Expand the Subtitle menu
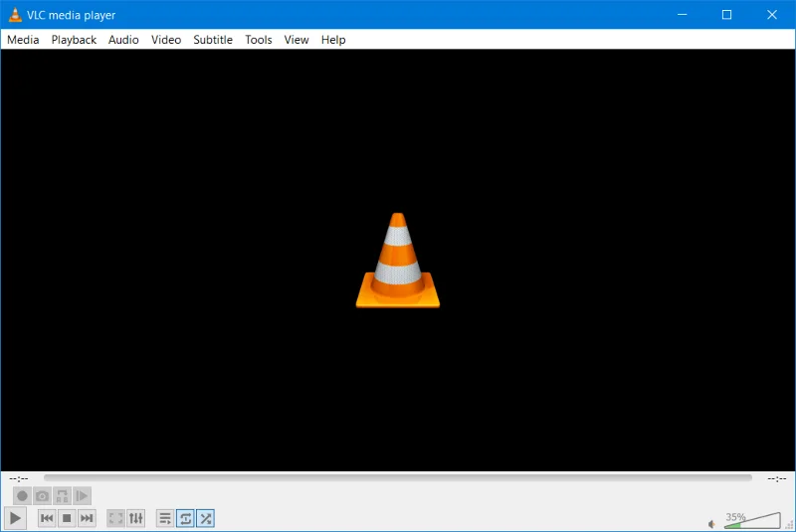This screenshot has height=532, width=796. 213,40
